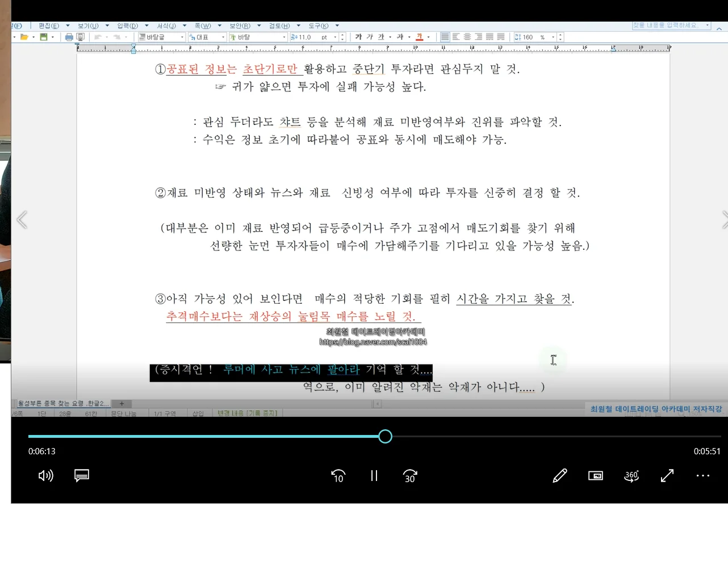728x569 pixels.
Task: Apply italic with the slanted 가 icon
Action: click(x=370, y=37)
